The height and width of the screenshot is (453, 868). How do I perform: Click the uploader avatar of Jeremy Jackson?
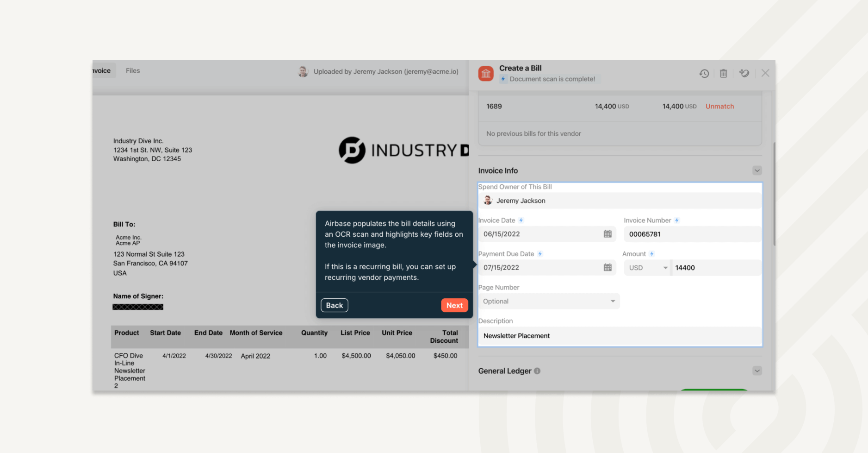pos(303,71)
